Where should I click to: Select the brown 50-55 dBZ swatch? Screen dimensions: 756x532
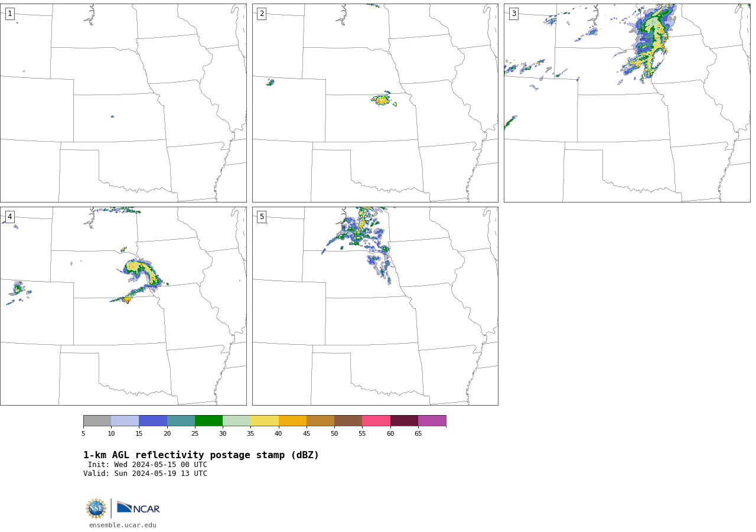[x=348, y=421]
